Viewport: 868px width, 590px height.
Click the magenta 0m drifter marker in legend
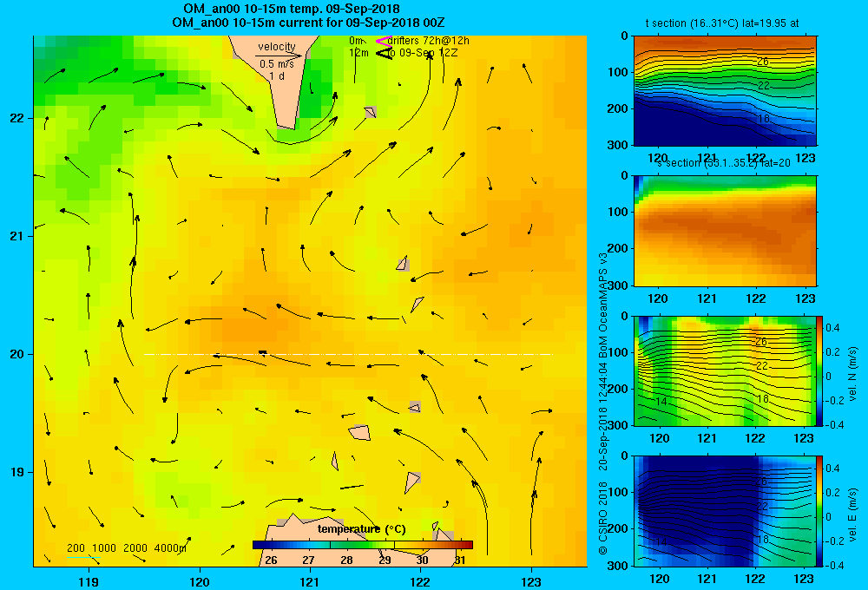(x=384, y=41)
